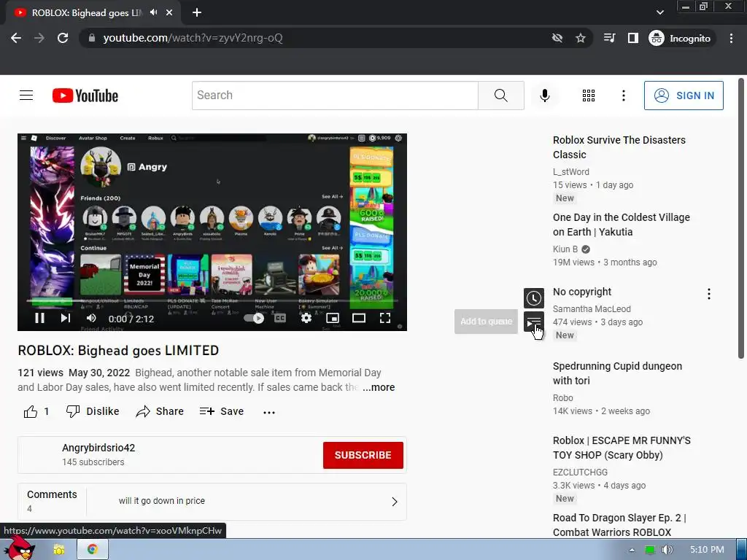Add No copyright video to queue
Screen dimensions: 747x560
pyautogui.click(x=533, y=322)
